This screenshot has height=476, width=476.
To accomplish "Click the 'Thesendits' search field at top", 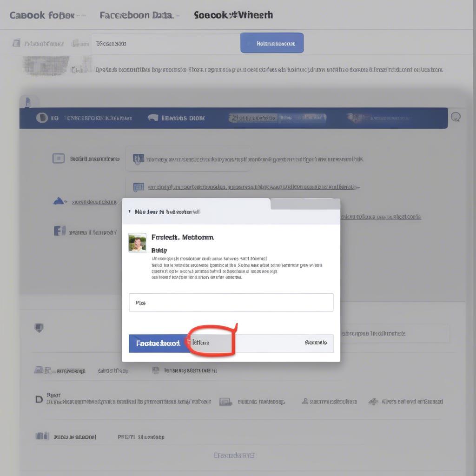I will click(165, 44).
